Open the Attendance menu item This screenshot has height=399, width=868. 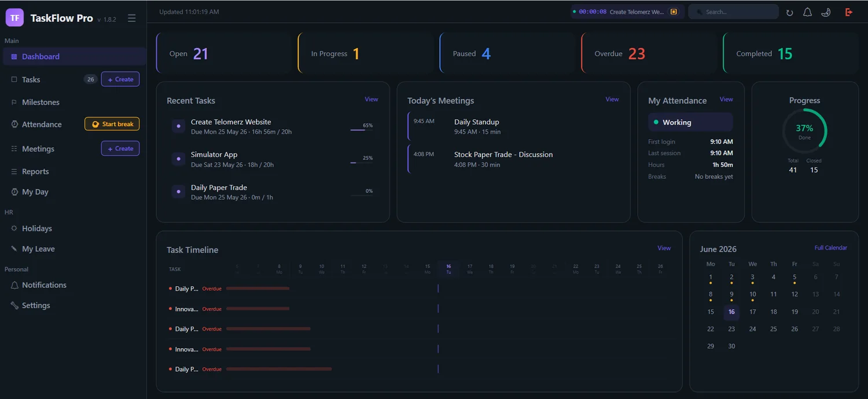click(43, 125)
